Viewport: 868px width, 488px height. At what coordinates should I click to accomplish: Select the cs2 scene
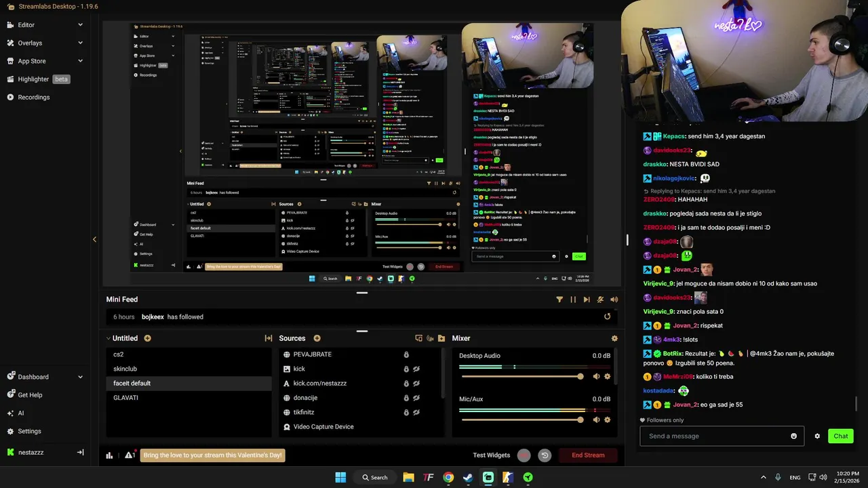coord(189,354)
